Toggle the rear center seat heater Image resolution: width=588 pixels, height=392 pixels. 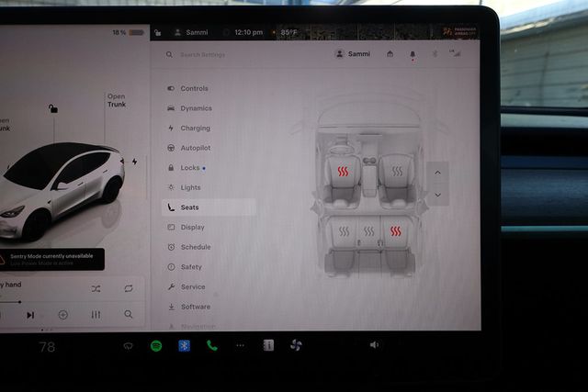pyautogui.click(x=369, y=231)
